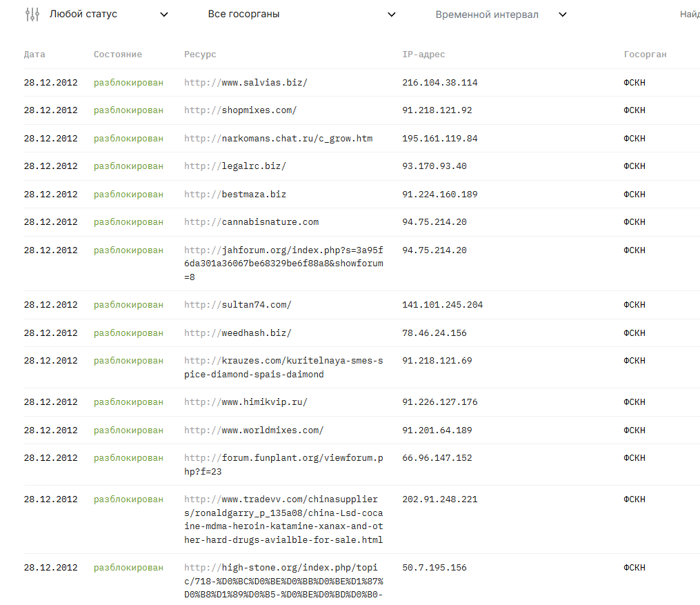Click разблокирован status in salvias.biz row

[128, 83]
